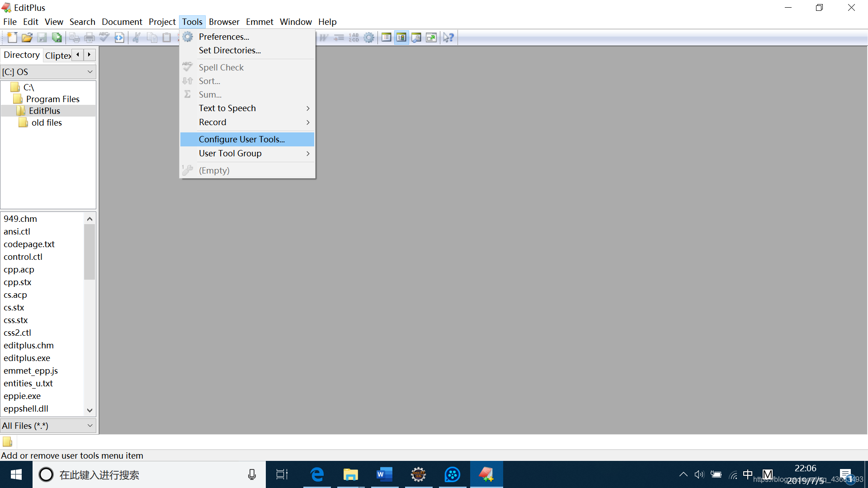Click the Print toolbar icon
The width and height of the screenshot is (868, 488).
(x=90, y=38)
